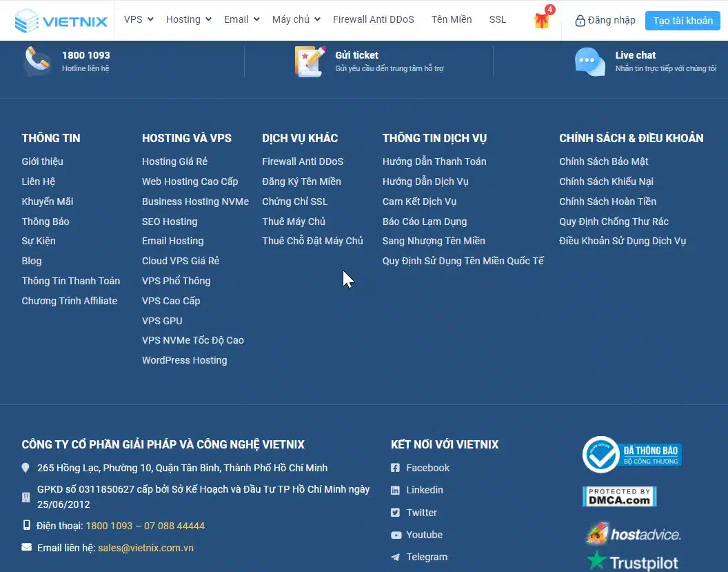The height and width of the screenshot is (572, 728).
Task: Click phone number 07 088 44444
Action: click(x=174, y=526)
